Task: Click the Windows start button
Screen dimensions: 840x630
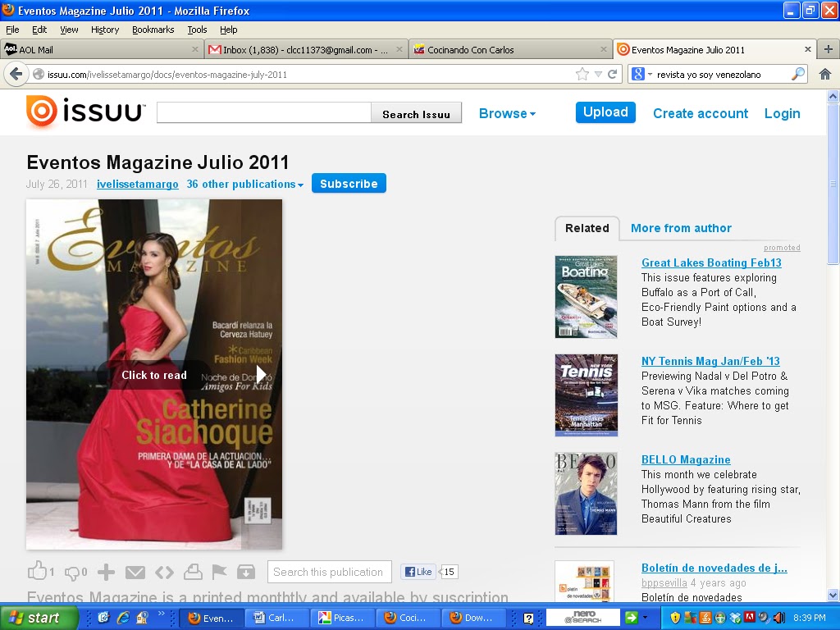Action: coord(38,618)
